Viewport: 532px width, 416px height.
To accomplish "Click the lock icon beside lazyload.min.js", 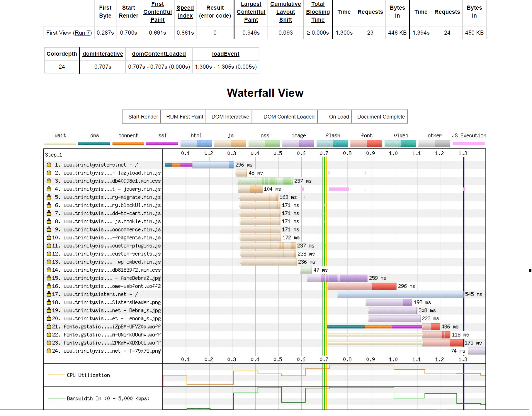I will 49,173.
